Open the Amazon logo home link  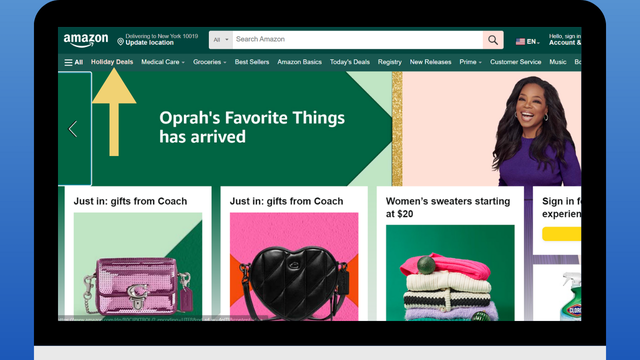pyautogui.click(x=86, y=40)
